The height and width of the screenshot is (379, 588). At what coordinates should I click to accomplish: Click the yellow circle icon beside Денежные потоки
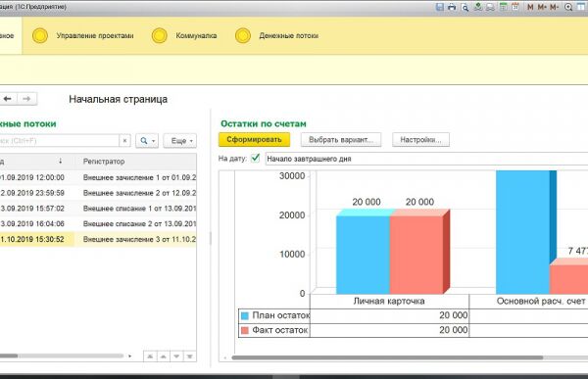pyautogui.click(x=243, y=36)
